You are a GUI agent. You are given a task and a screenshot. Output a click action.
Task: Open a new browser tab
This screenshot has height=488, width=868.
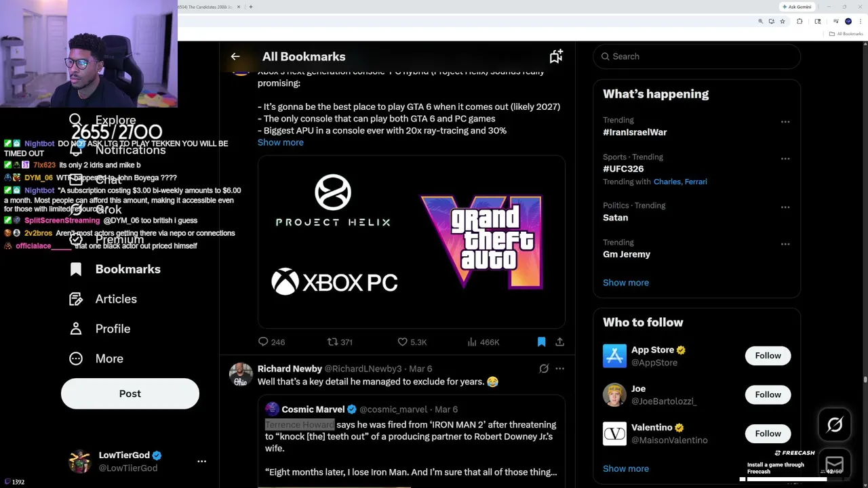coord(251,7)
